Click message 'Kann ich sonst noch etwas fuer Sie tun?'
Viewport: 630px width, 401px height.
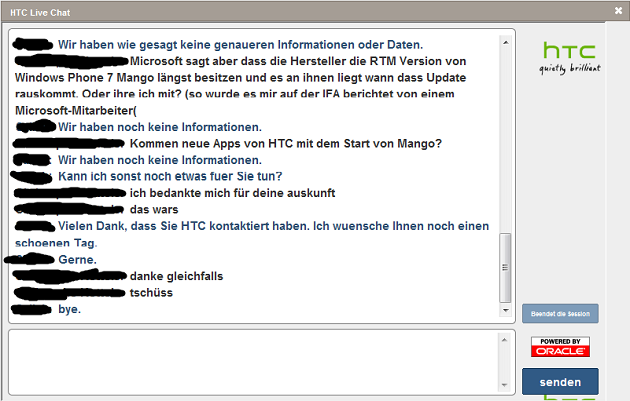(170, 176)
